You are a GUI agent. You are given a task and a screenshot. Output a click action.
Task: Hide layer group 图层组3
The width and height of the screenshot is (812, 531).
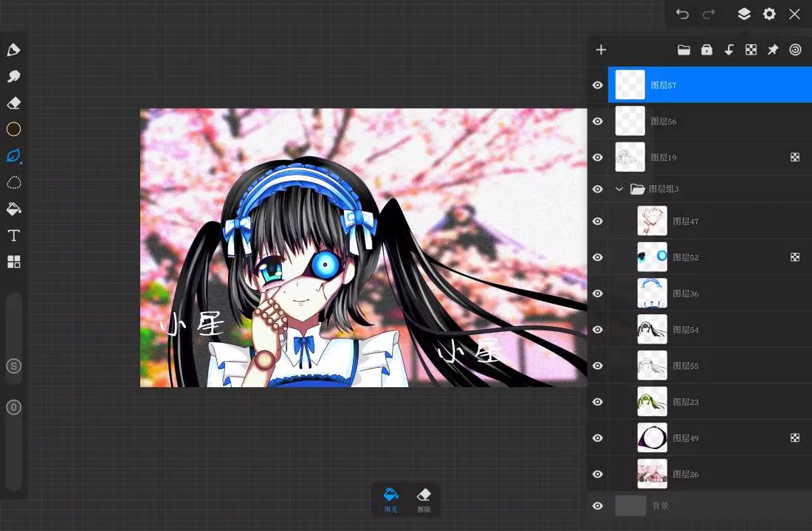tap(598, 189)
